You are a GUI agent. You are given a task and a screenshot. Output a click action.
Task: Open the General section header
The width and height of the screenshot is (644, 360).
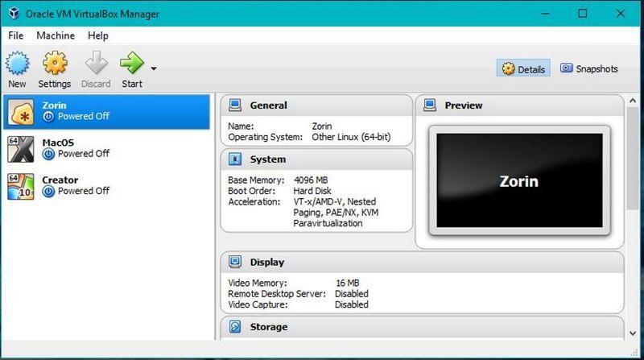click(x=316, y=106)
